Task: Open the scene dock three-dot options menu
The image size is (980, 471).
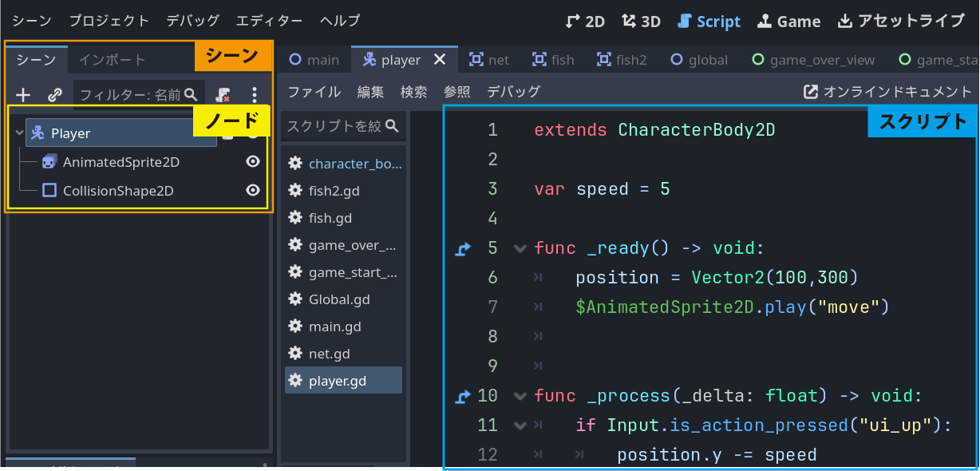Action: pyautogui.click(x=255, y=95)
